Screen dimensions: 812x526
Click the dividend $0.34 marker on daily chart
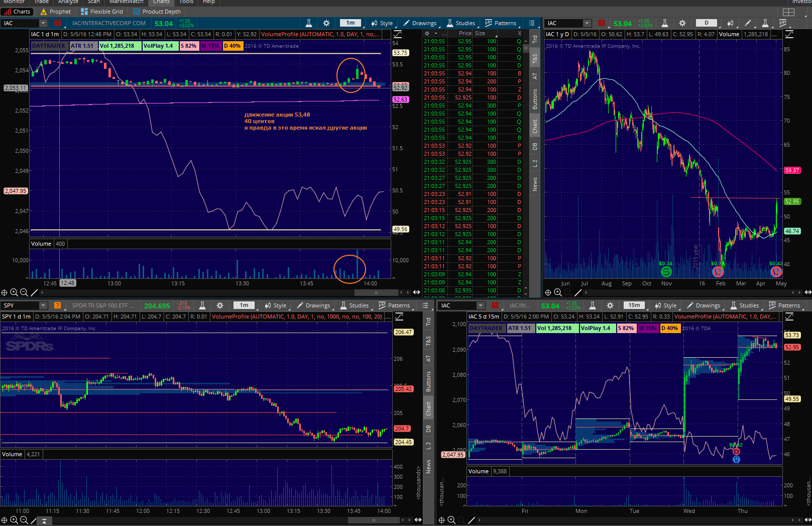click(x=666, y=272)
